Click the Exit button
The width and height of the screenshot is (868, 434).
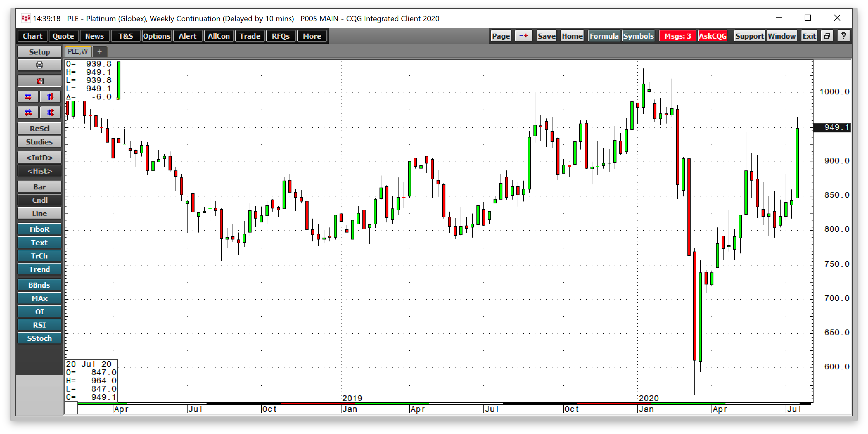[x=809, y=36]
